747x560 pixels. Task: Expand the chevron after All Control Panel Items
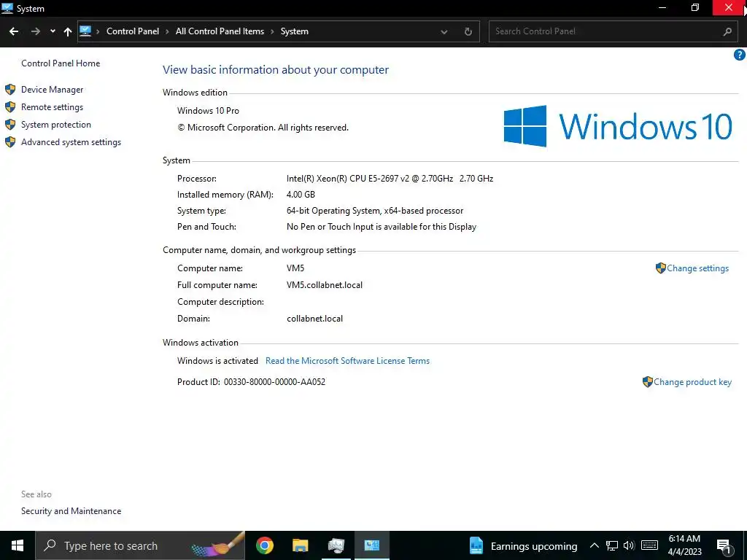[273, 31]
